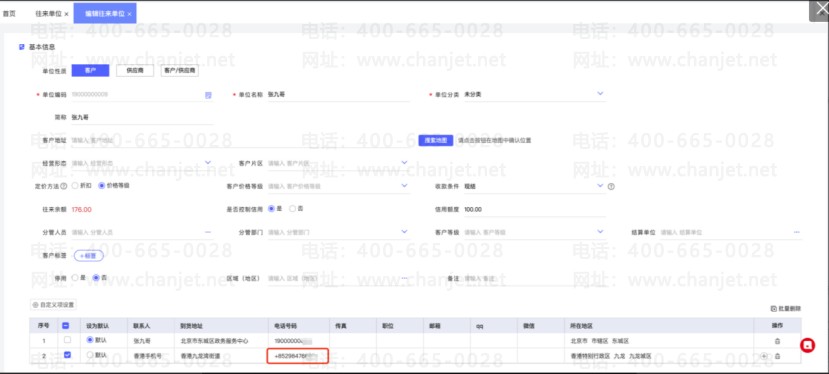Check the row 1 张九哥 checkbox
The width and height of the screenshot is (829, 374).
pos(67,340)
